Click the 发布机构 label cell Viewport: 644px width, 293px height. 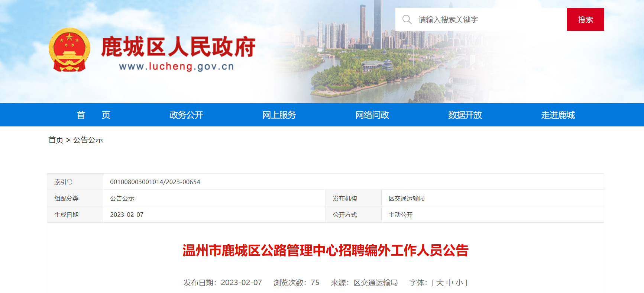point(353,198)
